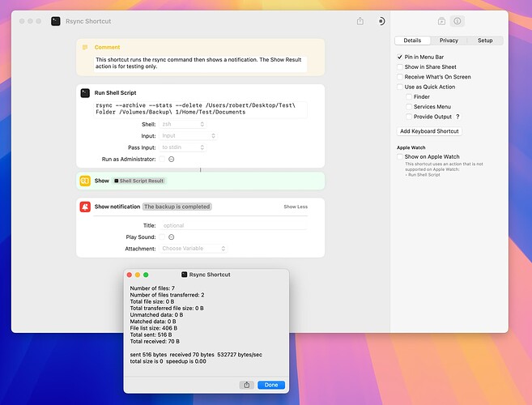Click the Comment text box
The image size is (532, 405).
pyautogui.click(x=200, y=63)
